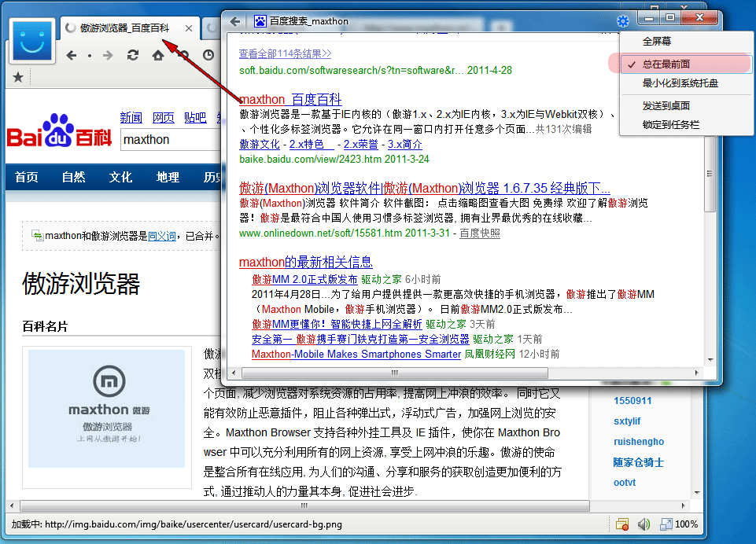Open the favorites star icon
Screen dimensions: 756x544
coord(18,76)
